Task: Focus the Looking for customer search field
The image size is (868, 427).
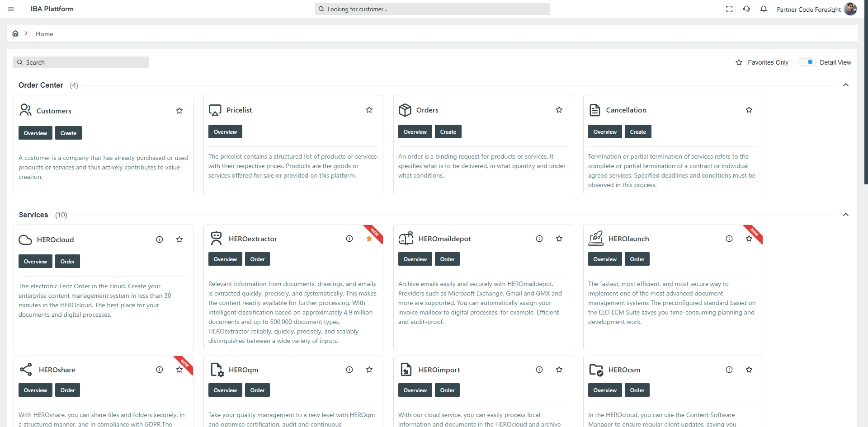Action: coord(432,9)
